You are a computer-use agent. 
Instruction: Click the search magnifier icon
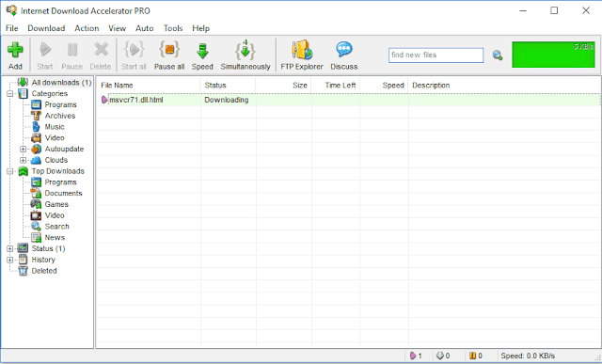[x=498, y=55]
